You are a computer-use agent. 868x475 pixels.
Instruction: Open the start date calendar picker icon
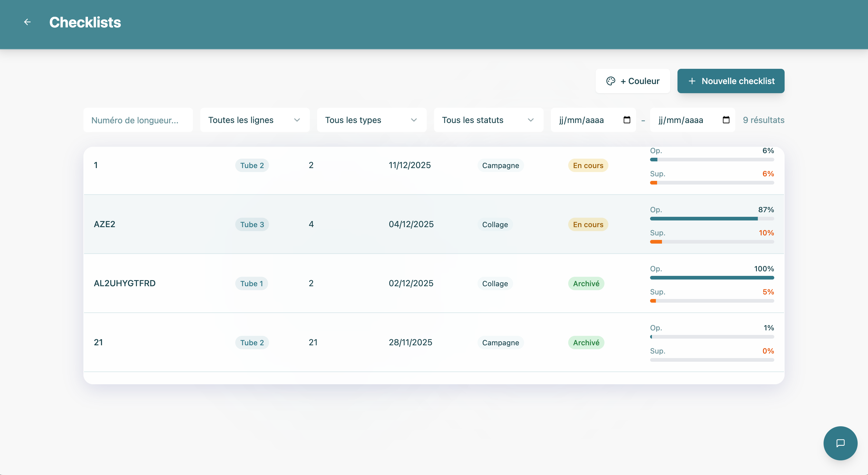point(626,120)
